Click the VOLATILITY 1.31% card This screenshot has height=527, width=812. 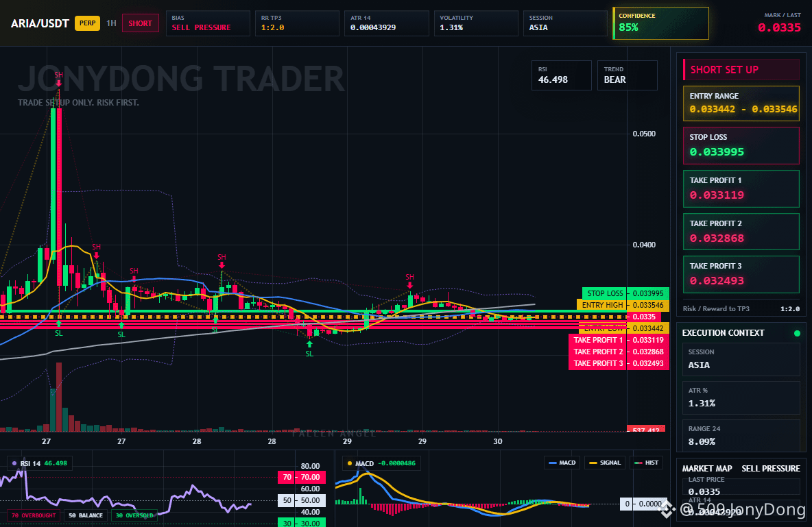(x=476, y=23)
